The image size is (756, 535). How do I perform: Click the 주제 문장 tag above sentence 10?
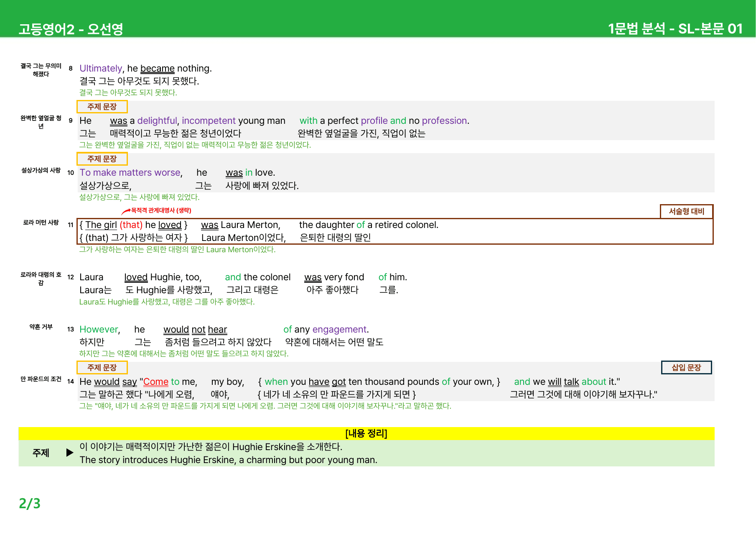pos(102,159)
